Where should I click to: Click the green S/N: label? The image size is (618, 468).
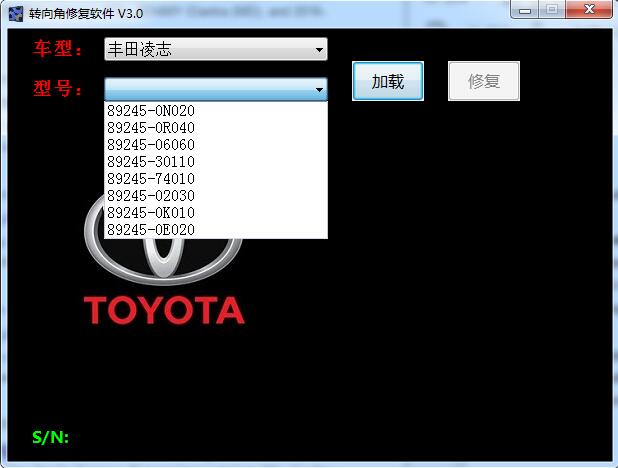pyautogui.click(x=50, y=437)
